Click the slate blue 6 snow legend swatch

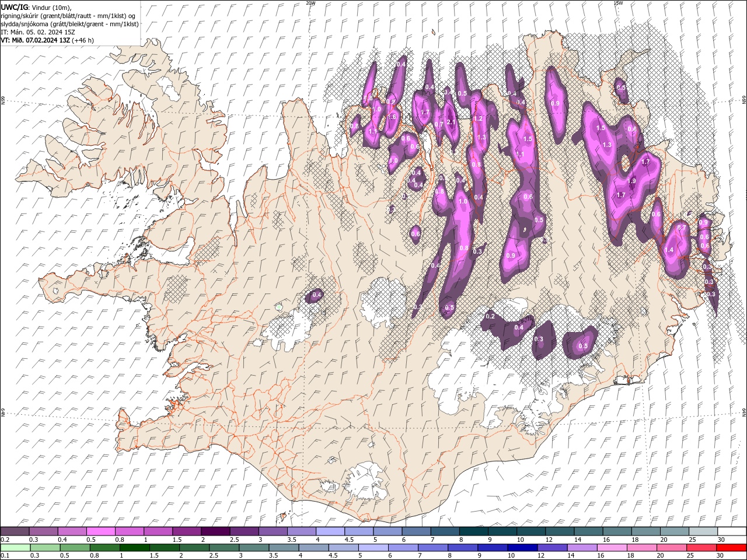417,531
